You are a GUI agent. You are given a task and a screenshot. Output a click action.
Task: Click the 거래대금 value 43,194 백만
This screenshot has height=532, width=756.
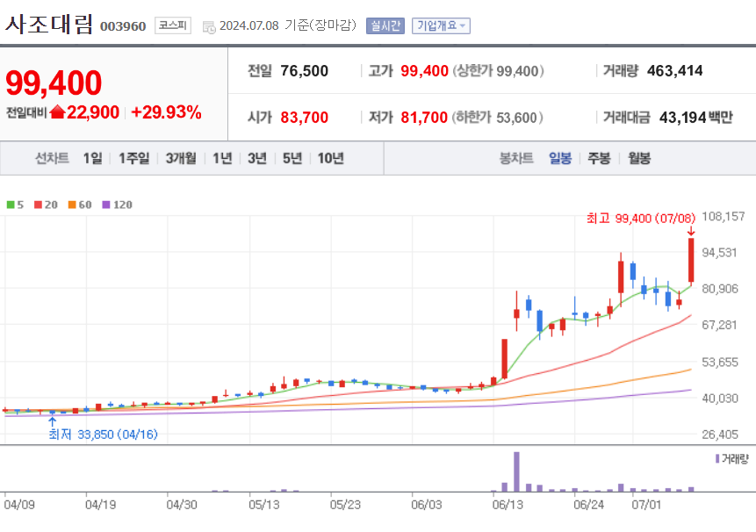click(x=695, y=118)
